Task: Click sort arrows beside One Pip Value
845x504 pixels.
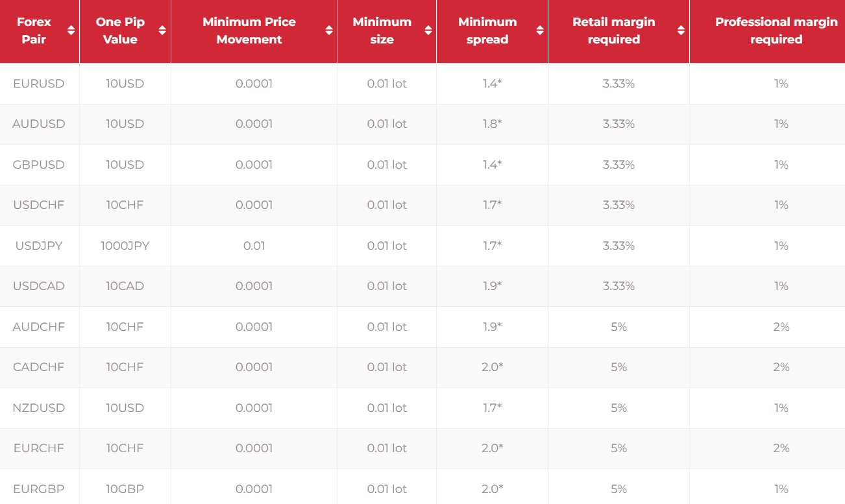Action: (162, 30)
